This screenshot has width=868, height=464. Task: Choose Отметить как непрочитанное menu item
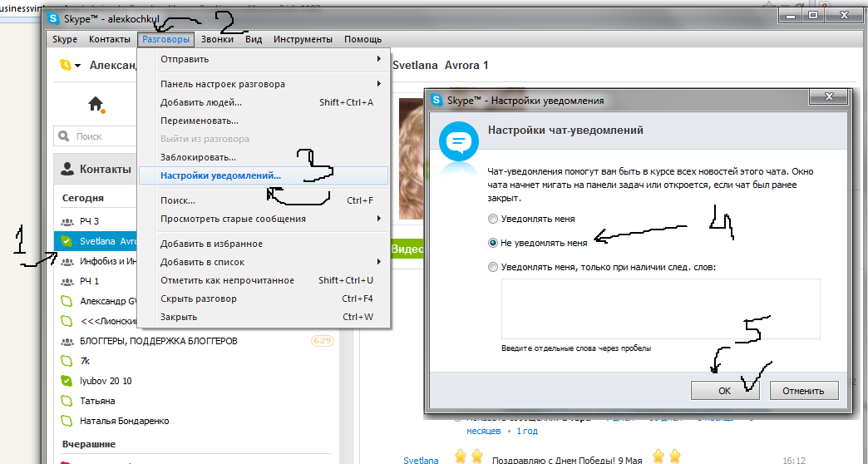click(x=264, y=280)
